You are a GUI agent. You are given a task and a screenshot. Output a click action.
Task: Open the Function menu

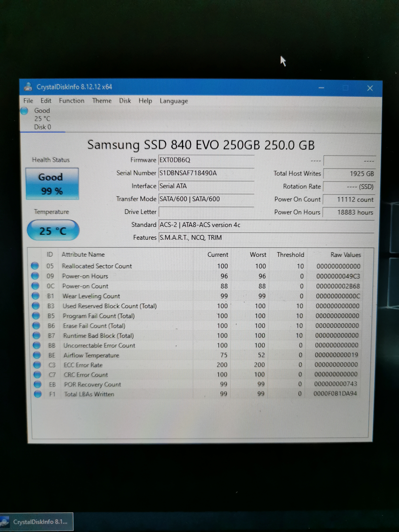(x=72, y=100)
